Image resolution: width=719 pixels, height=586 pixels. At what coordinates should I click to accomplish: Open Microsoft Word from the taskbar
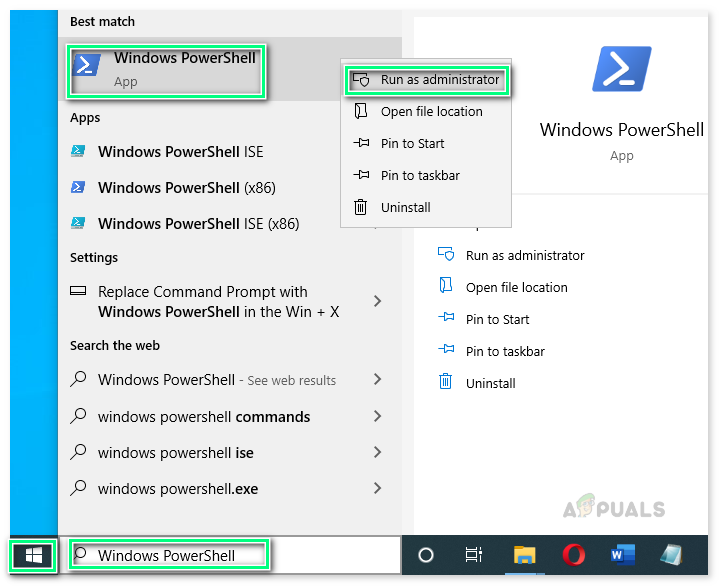pyautogui.click(x=623, y=555)
